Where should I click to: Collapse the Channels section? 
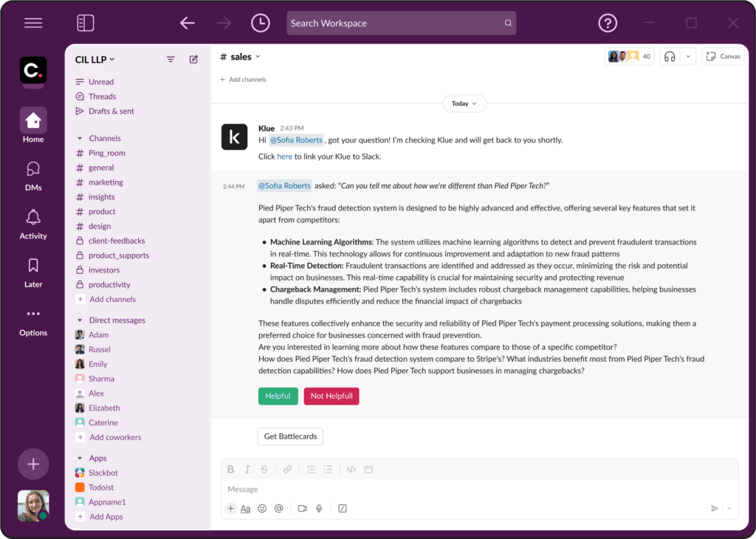pos(80,138)
